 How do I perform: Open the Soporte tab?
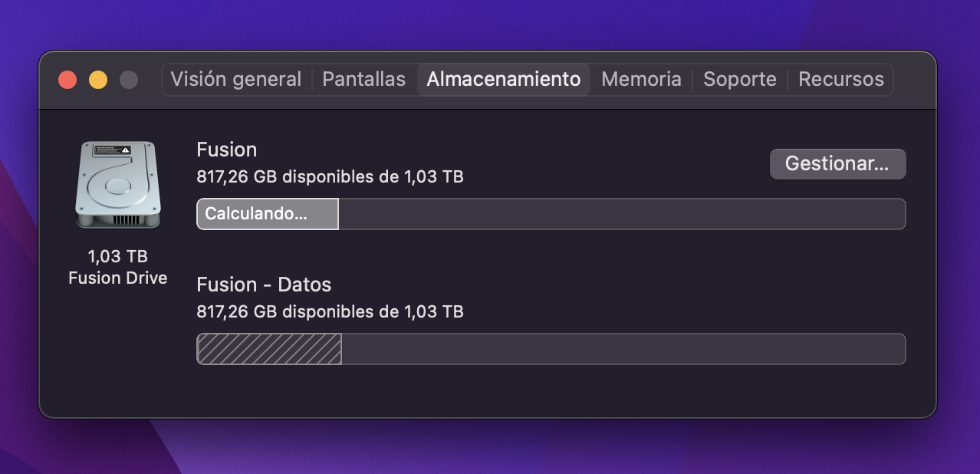740,79
